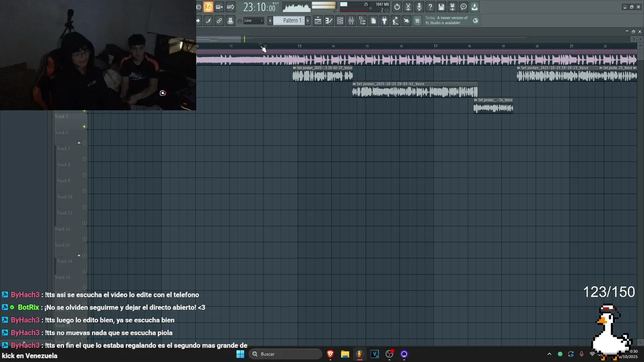
Task: Open menu of Set jordan 19-10-23 Voice clip
Action: click(519, 68)
